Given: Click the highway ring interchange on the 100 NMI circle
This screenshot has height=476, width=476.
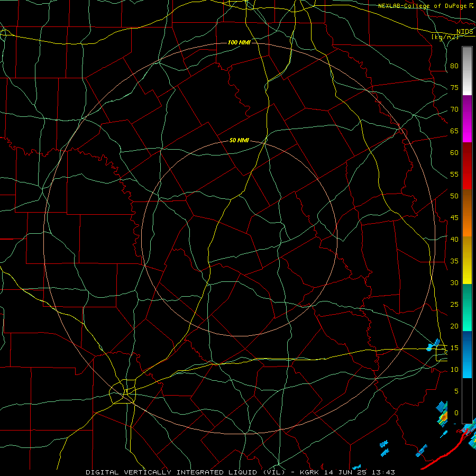Looking at the screenshot, I should point(123,391).
